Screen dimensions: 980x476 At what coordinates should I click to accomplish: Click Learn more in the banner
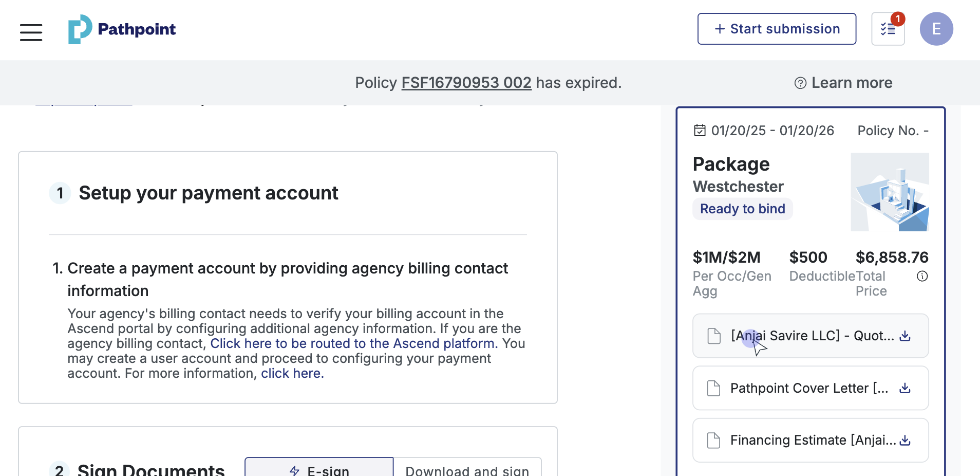pos(843,83)
